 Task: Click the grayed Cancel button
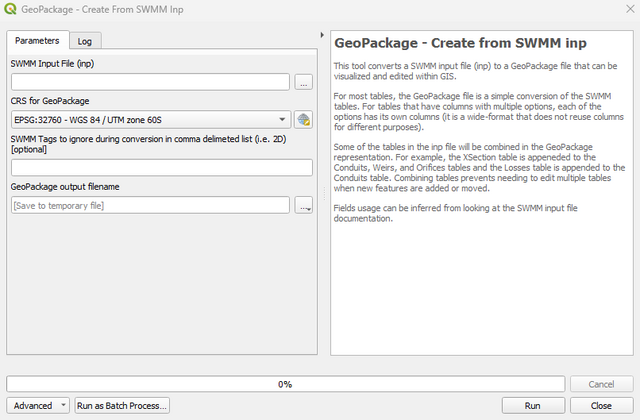coord(601,384)
